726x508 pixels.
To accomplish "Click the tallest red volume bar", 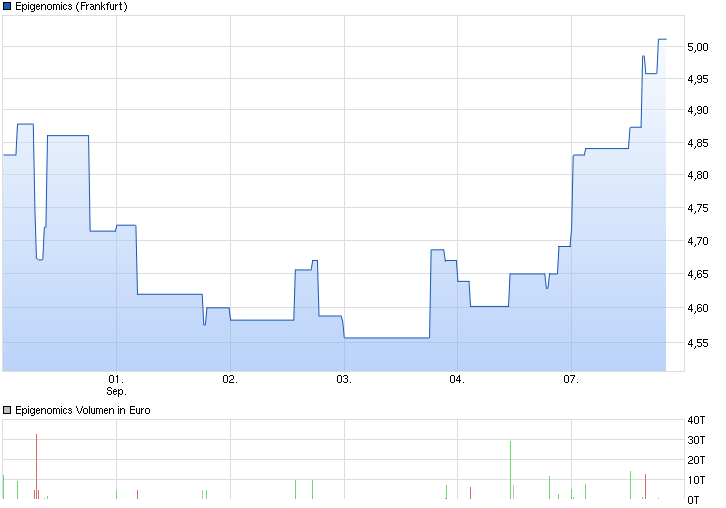I will click(36, 466).
